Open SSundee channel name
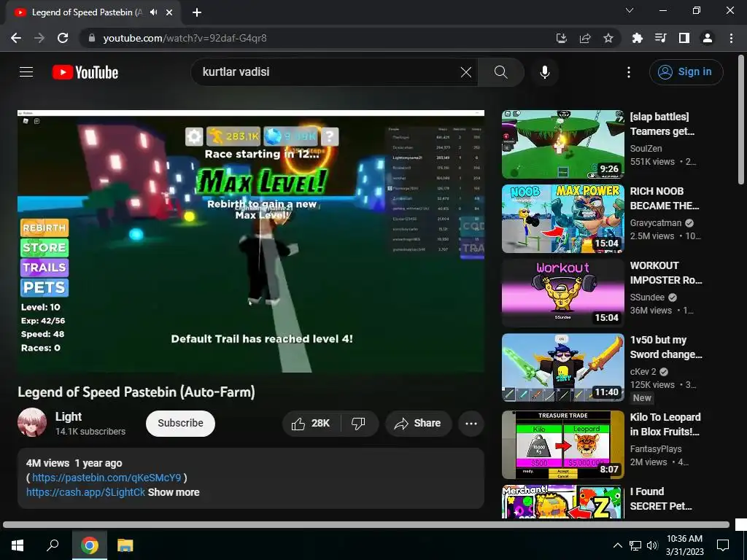 (647, 297)
